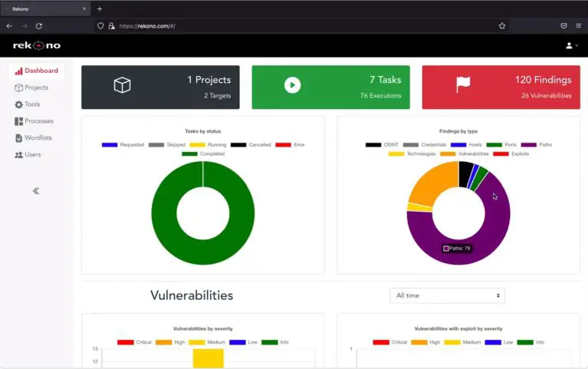Toggle Running legend in Tasks by status
This screenshot has height=369, width=588.
(x=208, y=144)
